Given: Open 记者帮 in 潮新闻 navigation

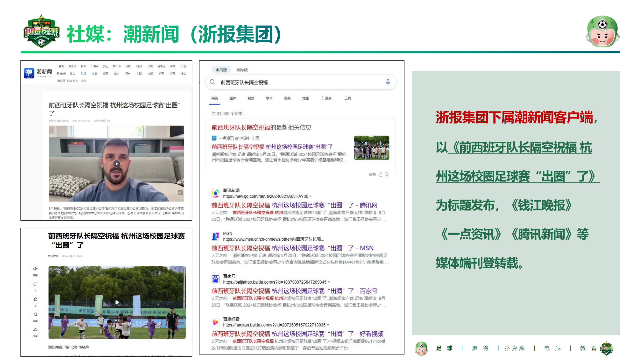Looking at the screenshot, I should [94, 66].
